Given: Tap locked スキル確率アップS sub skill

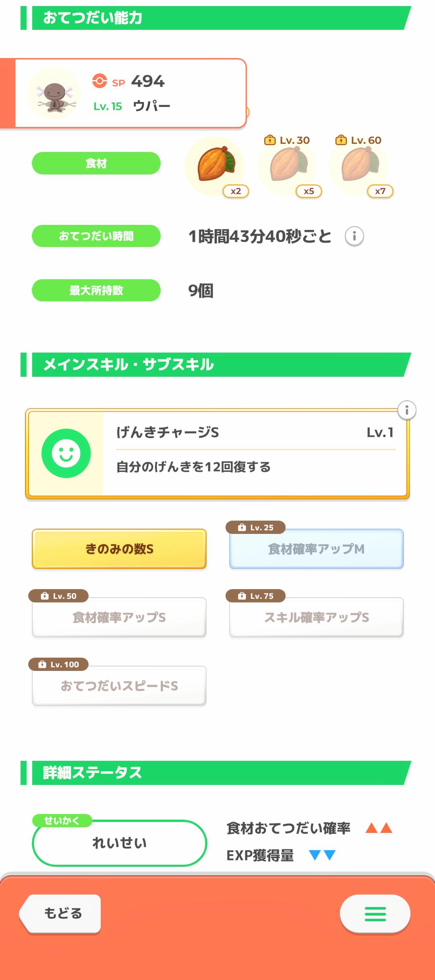Looking at the screenshot, I should 316,617.
